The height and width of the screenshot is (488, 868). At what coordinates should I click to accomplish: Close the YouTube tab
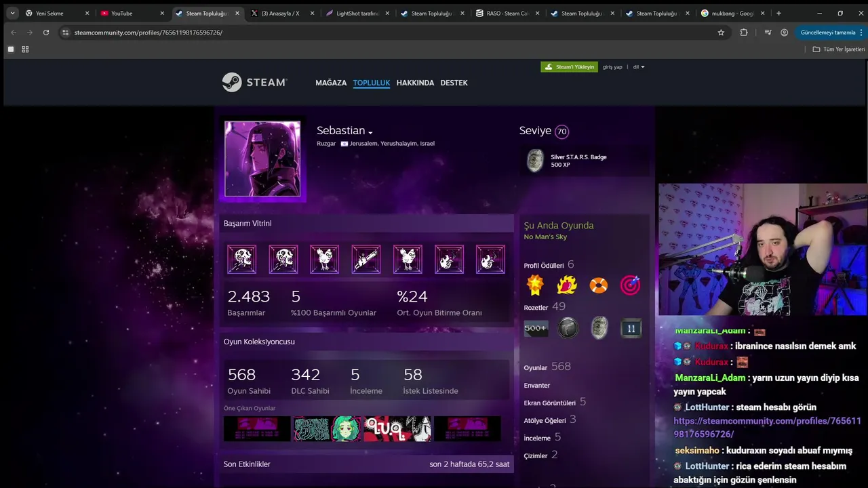tap(162, 13)
